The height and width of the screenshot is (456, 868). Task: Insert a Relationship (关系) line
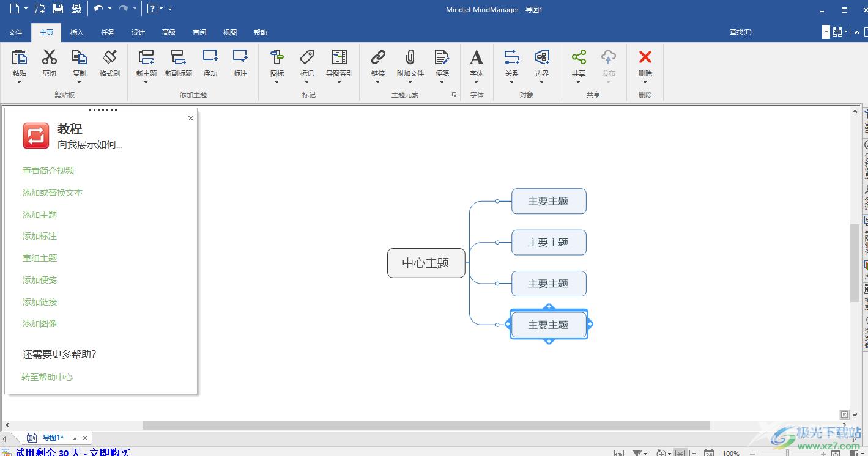click(512, 57)
